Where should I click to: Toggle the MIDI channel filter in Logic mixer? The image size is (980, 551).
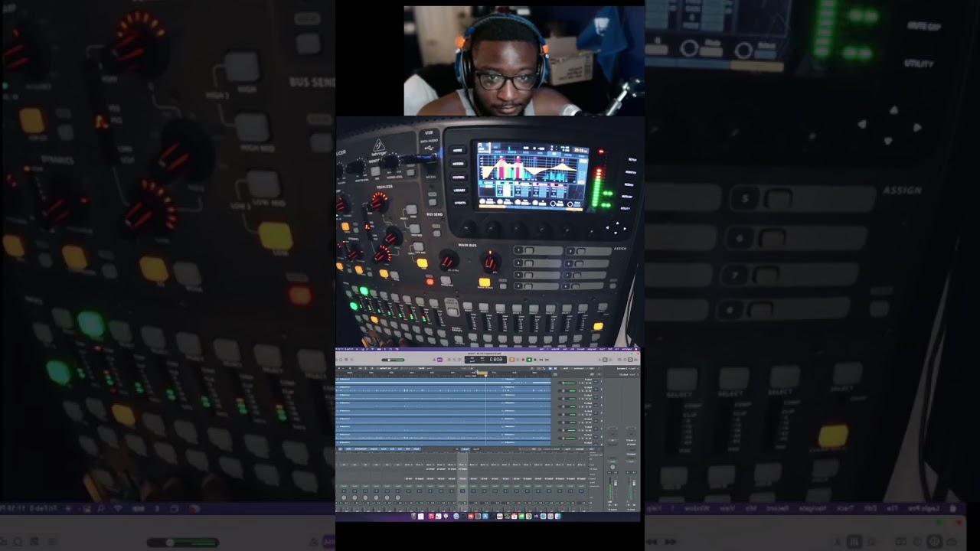pyautogui.click(x=348, y=449)
